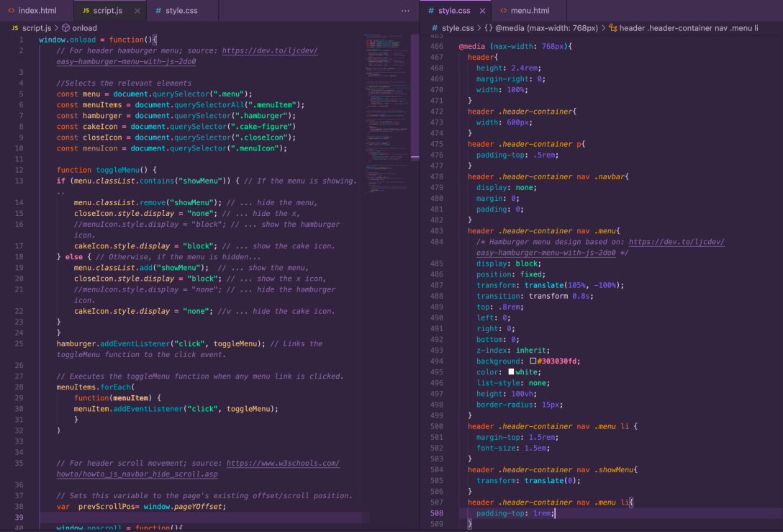Open the left editor group's More Actions ellipsis
Image resolution: width=783 pixels, height=532 pixels.
[x=405, y=11]
